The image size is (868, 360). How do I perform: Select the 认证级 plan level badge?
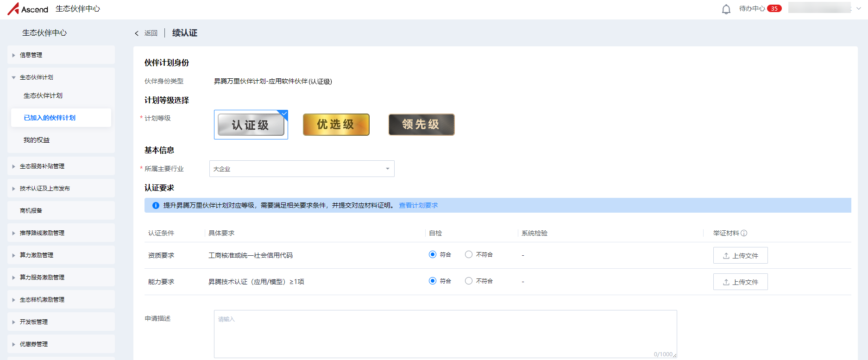tap(251, 125)
